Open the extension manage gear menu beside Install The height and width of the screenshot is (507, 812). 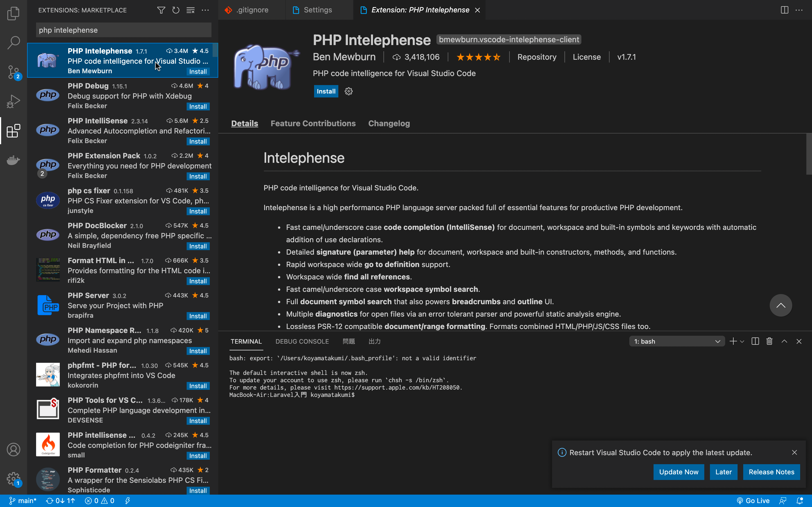348,91
